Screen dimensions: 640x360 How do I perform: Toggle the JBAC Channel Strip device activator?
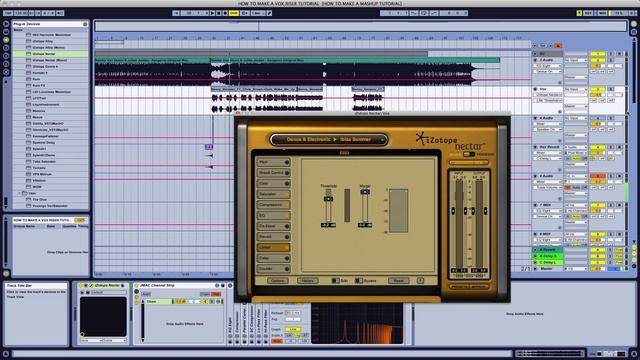click(x=137, y=286)
